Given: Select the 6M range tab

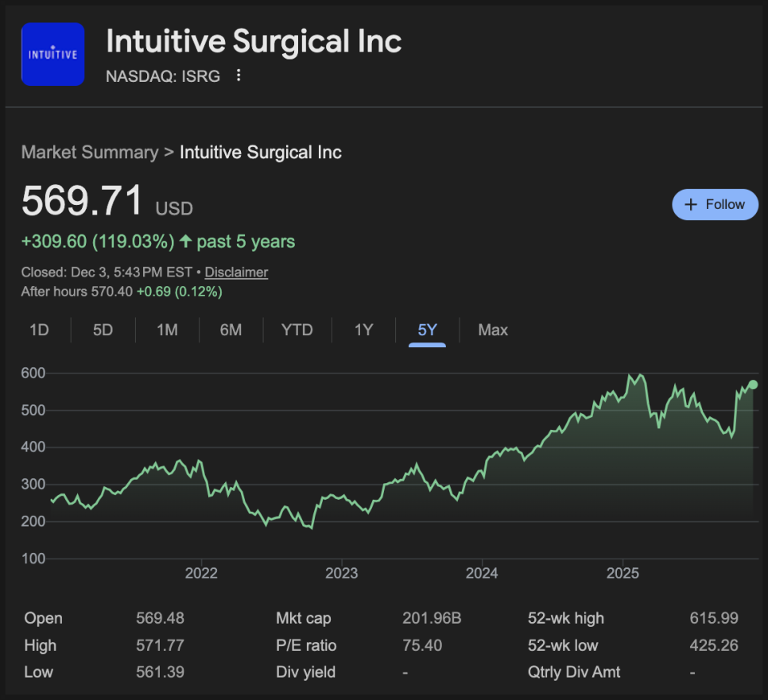Looking at the screenshot, I should (x=231, y=330).
